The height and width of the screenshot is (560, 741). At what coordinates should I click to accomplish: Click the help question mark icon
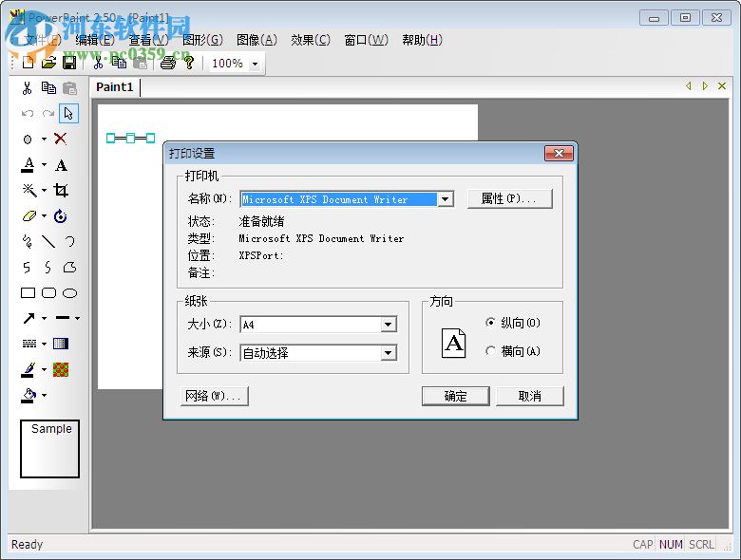coord(189,63)
